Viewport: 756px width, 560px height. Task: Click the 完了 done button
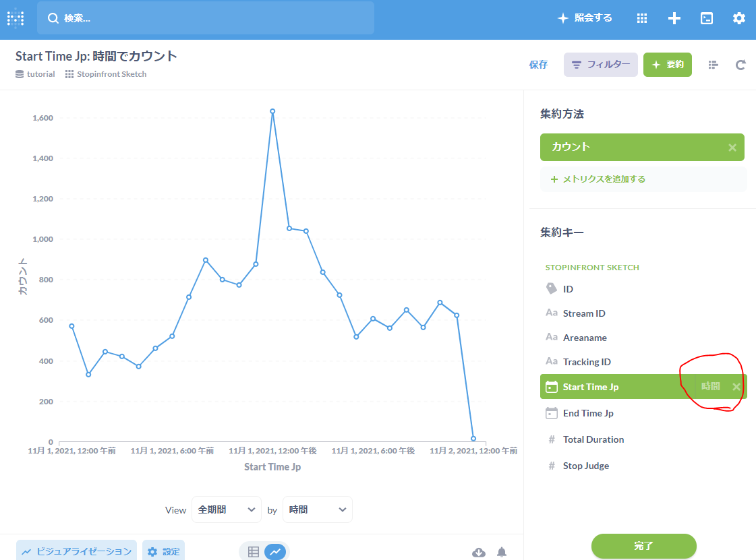click(x=643, y=546)
